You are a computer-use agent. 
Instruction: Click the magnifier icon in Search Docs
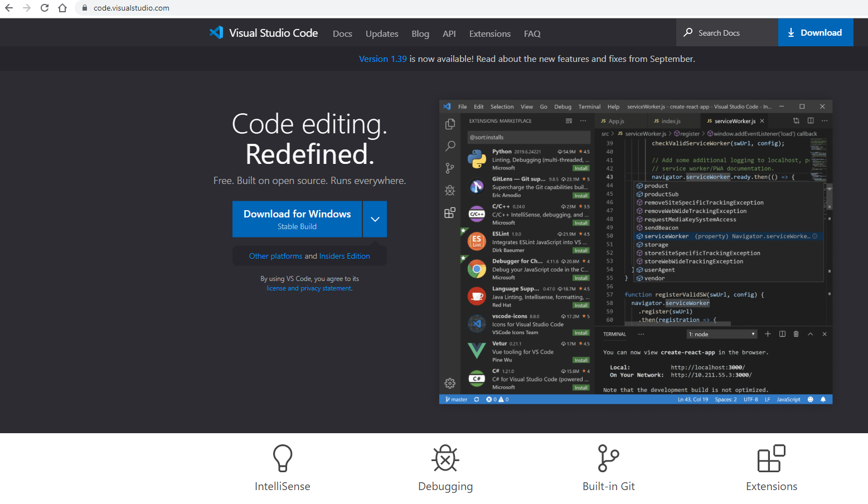pos(688,32)
